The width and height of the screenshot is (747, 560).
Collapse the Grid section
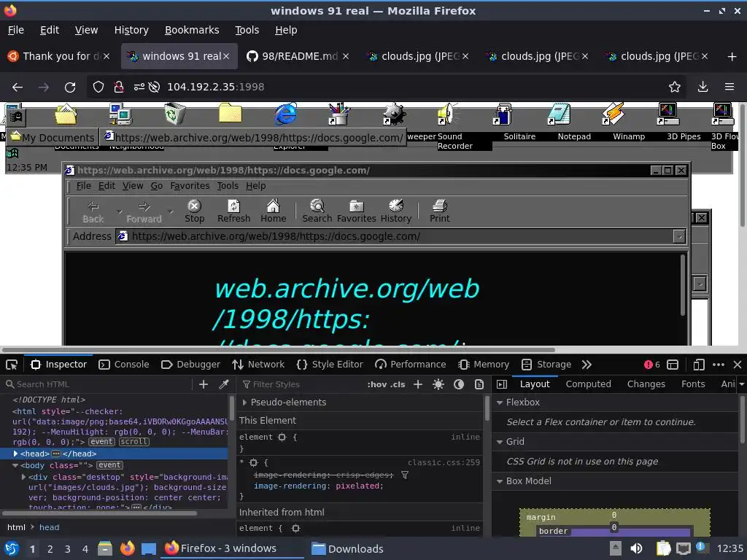500,442
